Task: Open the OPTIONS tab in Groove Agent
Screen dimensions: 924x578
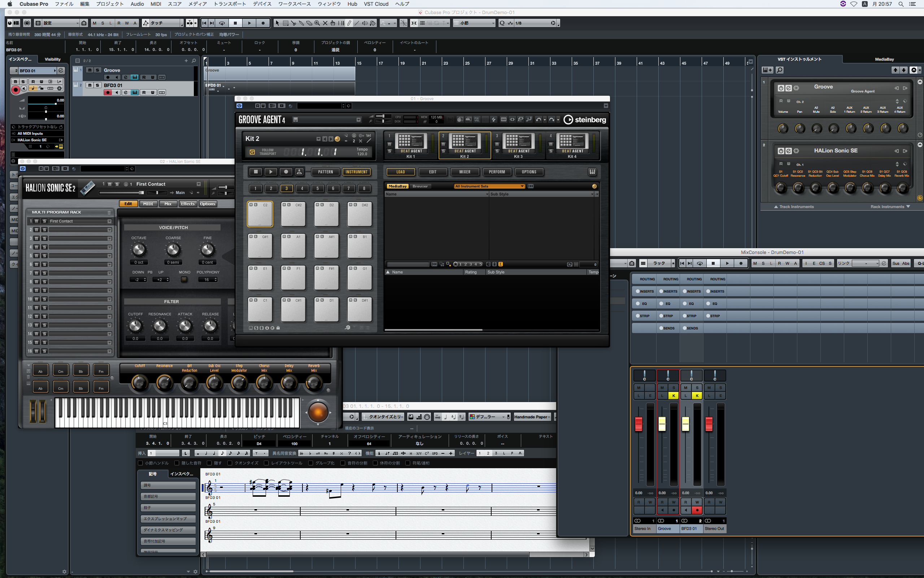Action: (x=529, y=172)
